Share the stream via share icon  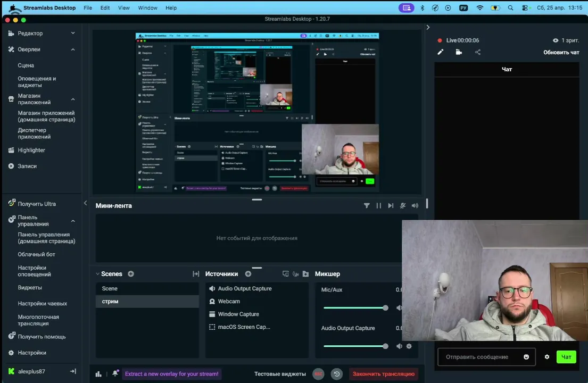(477, 52)
